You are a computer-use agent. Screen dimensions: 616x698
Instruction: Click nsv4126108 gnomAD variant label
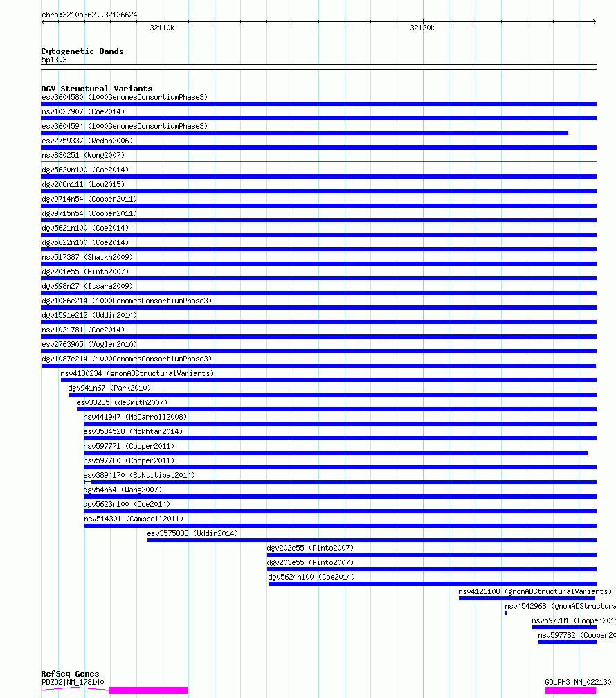pos(535,591)
